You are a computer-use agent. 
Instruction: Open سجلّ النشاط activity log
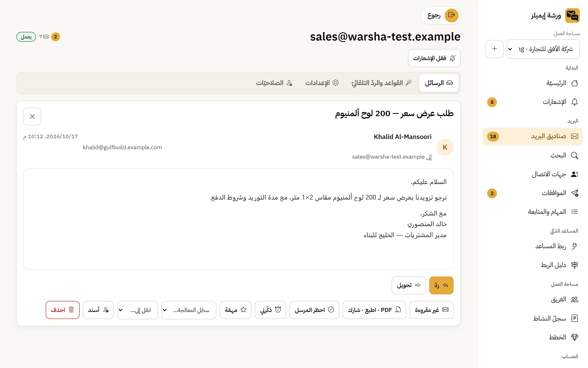(x=532, y=318)
